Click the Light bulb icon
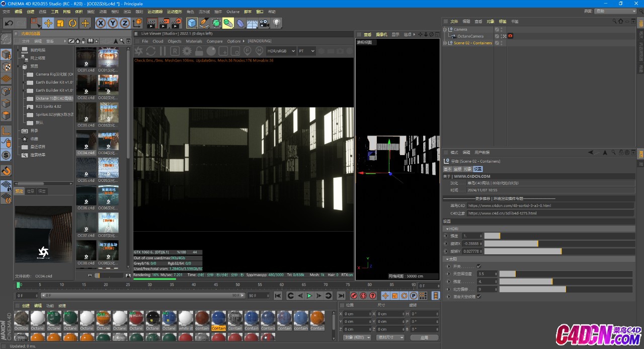The width and height of the screenshot is (644, 349). (x=276, y=23)
